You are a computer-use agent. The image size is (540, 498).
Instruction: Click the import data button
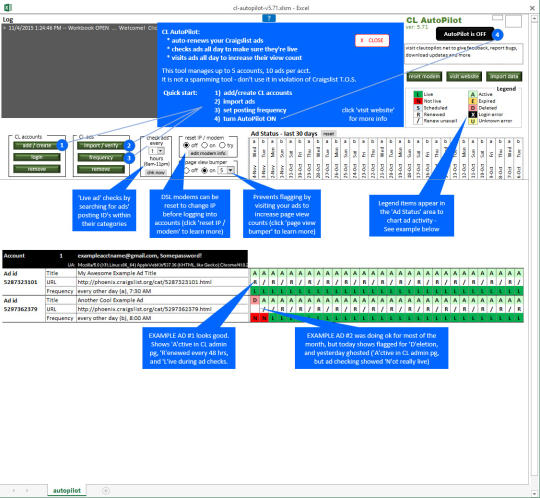[504, 76]
